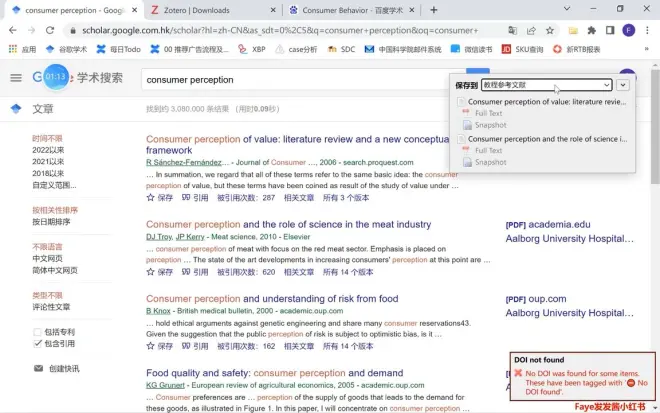Close the Consumer Behavior tab
Viewport: 660px width, 413px height.
[x=412, y=10]
